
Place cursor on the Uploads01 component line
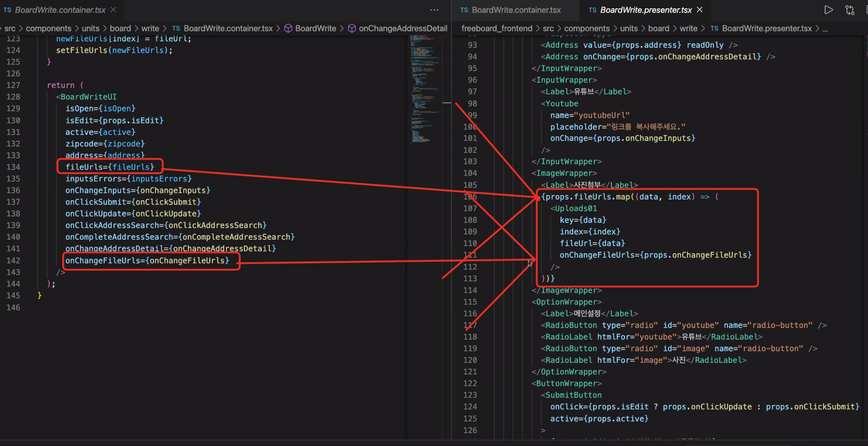coord(576,209)
